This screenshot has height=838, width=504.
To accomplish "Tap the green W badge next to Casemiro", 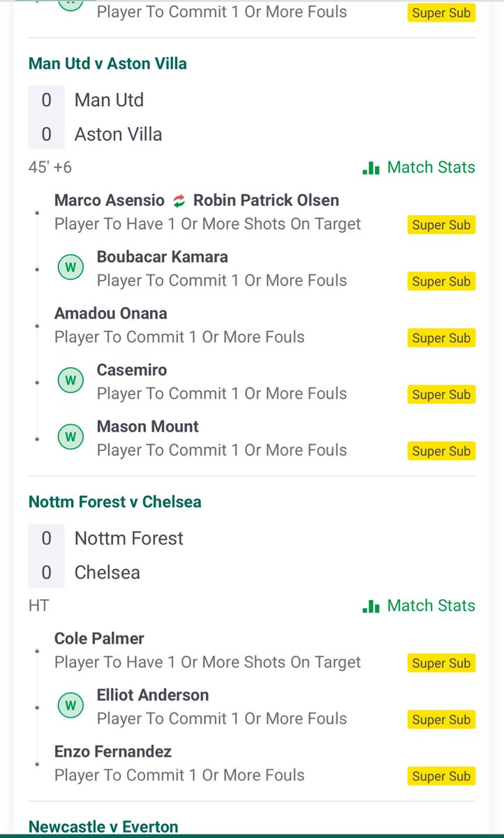I will pos(71,381).
